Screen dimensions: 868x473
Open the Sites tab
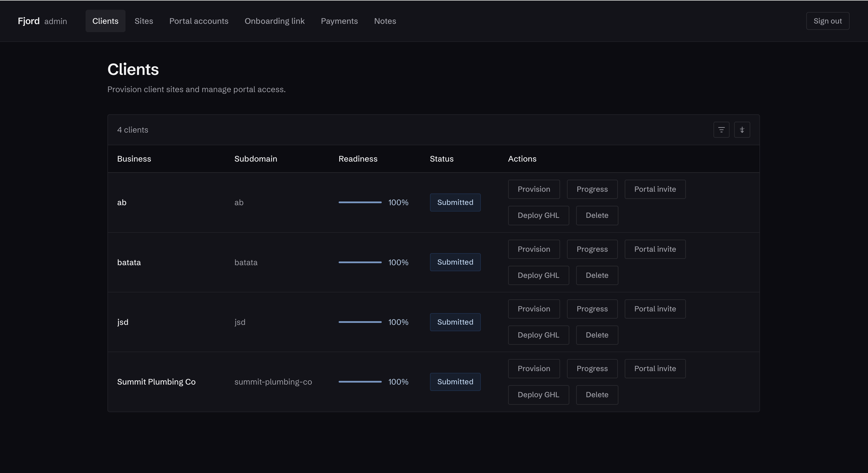click(144, 21)
